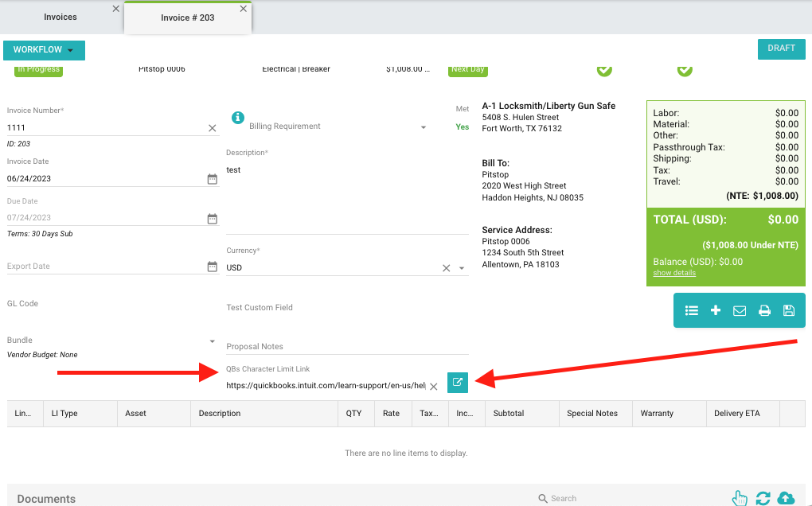
Task: Expand the Currency dropdown arrow
Action: click(462, 269)
